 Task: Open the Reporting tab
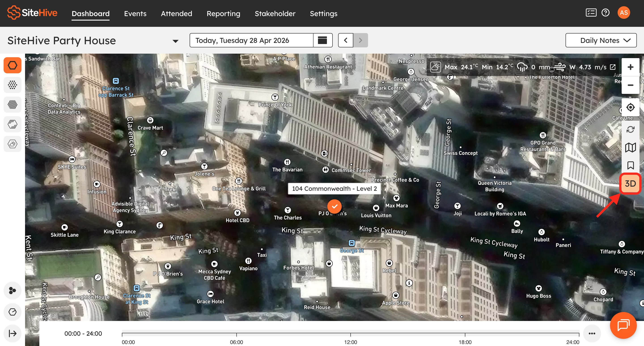(x=224, y=13)
